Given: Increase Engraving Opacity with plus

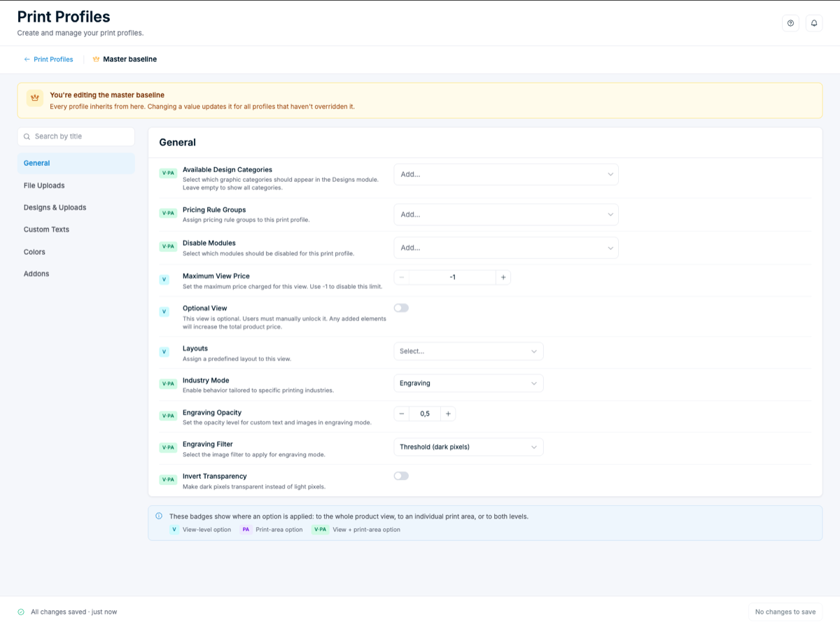Looking at the screenshot, I should click(448, 414).
